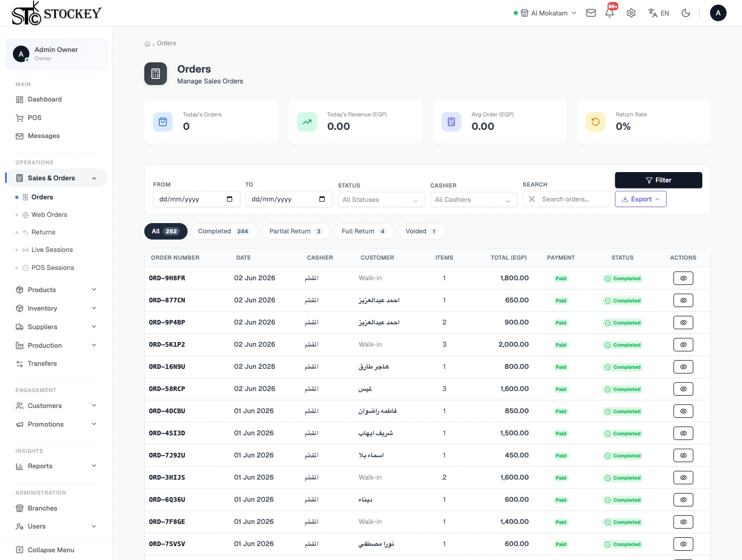The image size is (742, 560).
Task: View order ORD-5K1P2 with eye icon
Action: (x=683, y=345)
